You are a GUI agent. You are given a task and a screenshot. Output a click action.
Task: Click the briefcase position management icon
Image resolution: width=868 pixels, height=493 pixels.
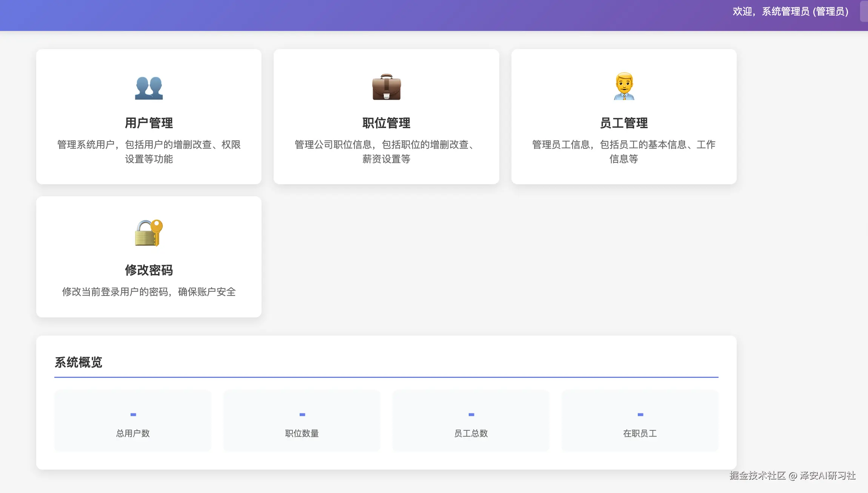(386, 87)
